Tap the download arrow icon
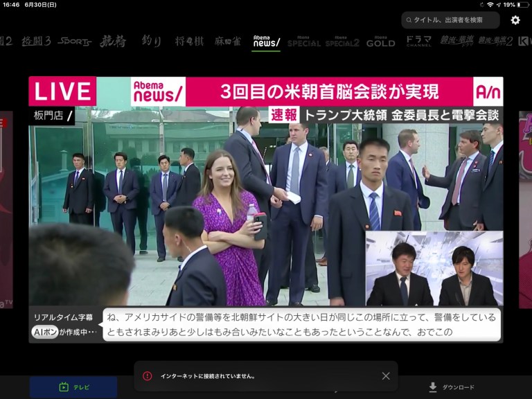This screenshot has width=532, height=399. coord(433,387)
